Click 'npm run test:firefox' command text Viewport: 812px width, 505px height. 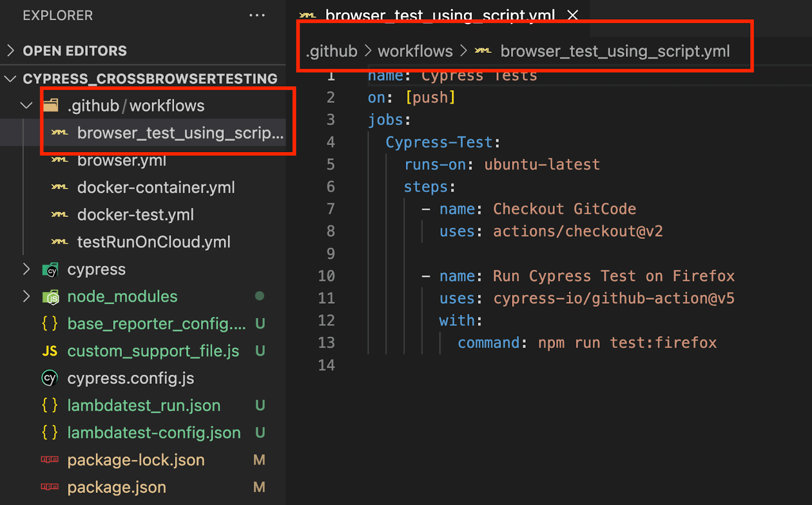pyautogui.click(x=627, y=343)
